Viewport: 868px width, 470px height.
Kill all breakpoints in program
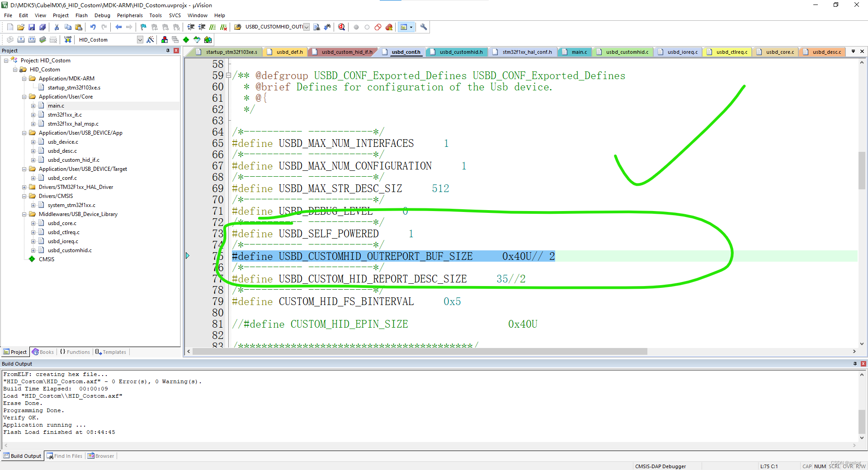coord(389,27)
